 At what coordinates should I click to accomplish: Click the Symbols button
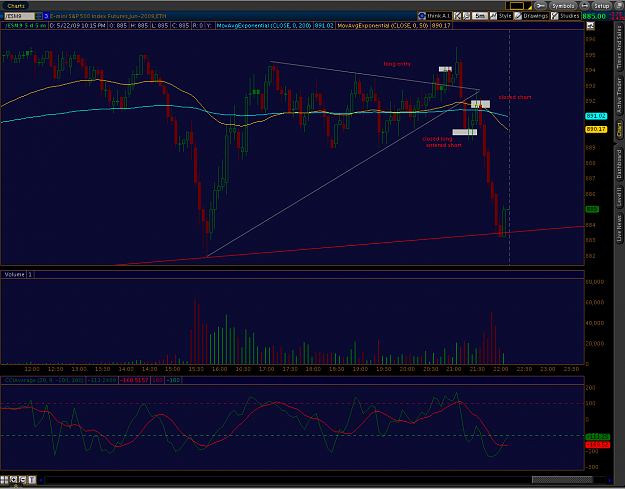[x=563, y=6]
